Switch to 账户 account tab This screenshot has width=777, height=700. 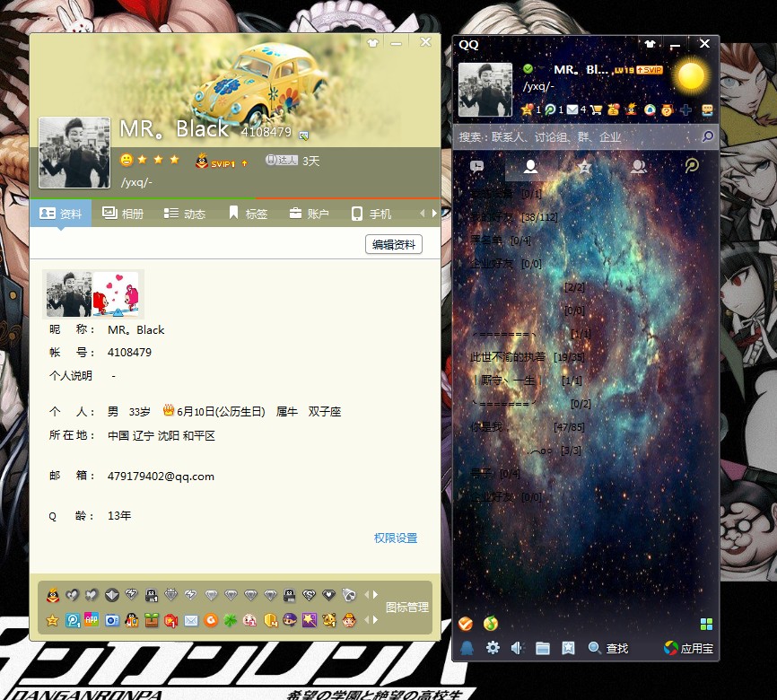tap(309, 214)
